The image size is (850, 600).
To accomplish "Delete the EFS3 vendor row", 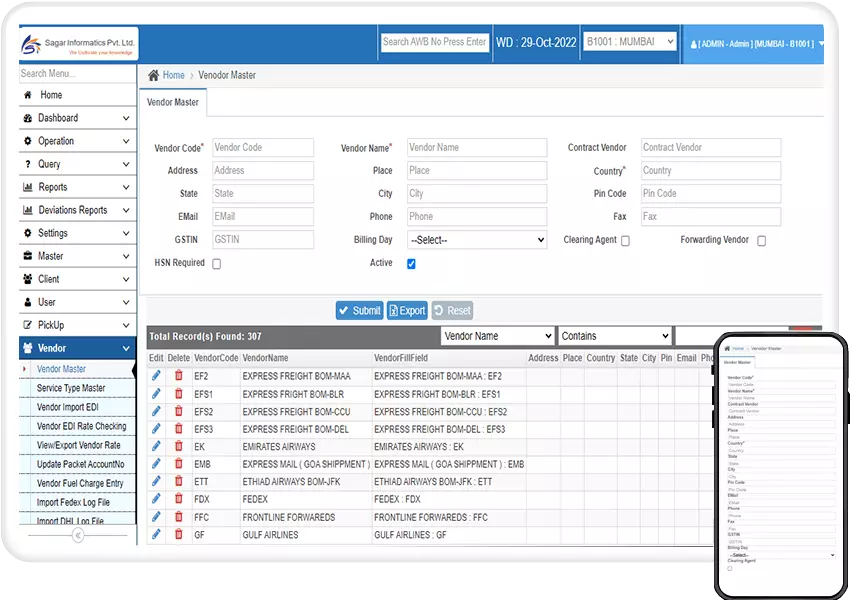I will (x=178, y=429).
